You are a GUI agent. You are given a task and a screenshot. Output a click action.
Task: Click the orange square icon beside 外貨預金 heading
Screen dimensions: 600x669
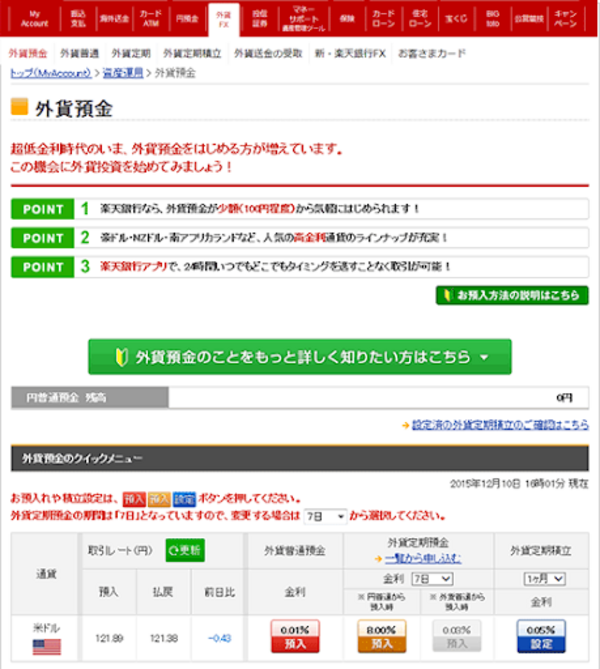pyautogui.click(x=19, y=107)
